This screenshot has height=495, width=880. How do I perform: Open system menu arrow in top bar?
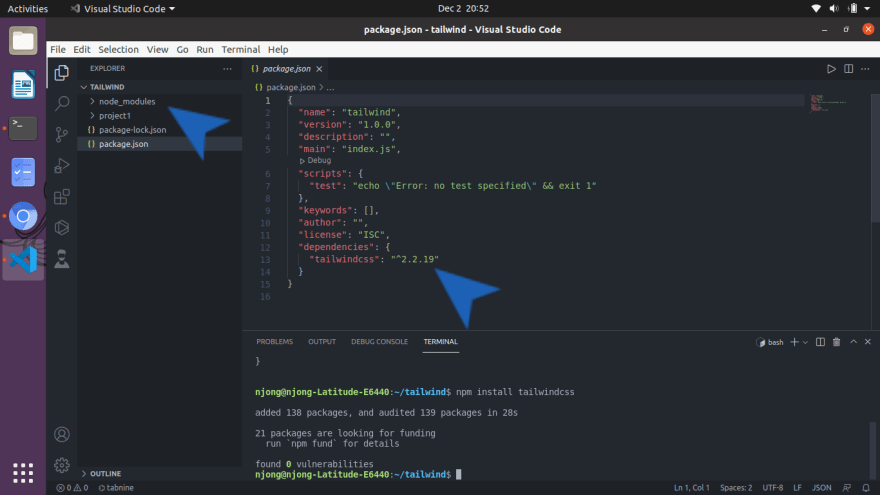[867, 8]
